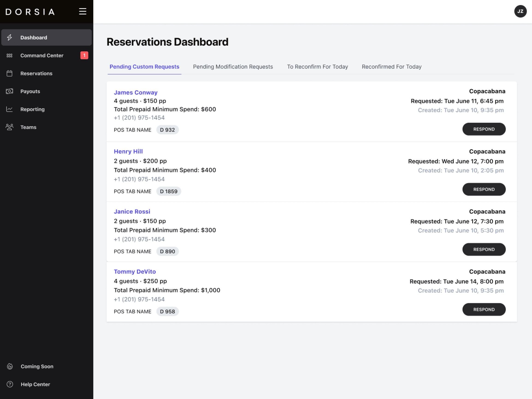Open Teams people icon
This screenshot has width=532, height=399.
point(10,127)
